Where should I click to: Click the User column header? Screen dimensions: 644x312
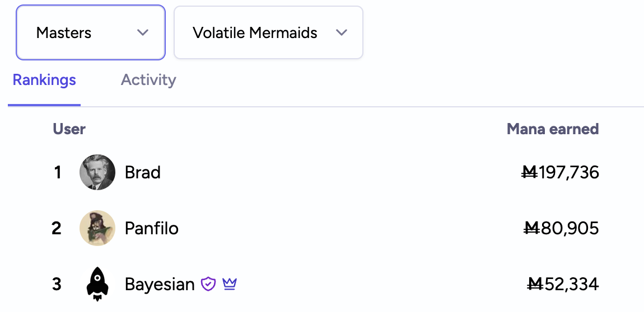click(69, 129)
